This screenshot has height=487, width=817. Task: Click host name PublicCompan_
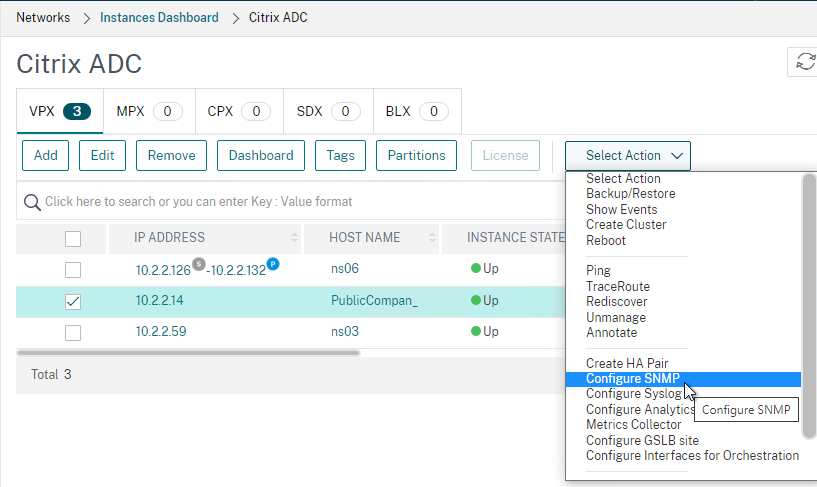pos(374,301)
